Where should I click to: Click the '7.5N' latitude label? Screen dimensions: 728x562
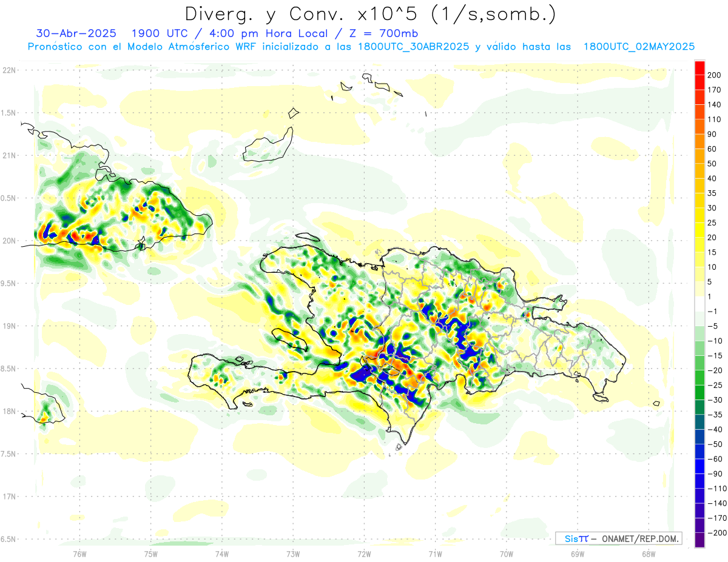click(x=8, y=454)
